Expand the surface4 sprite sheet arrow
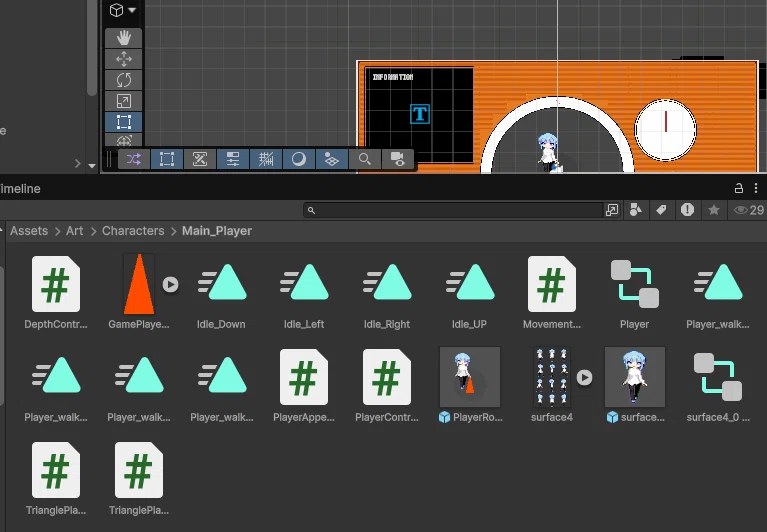Viewport: 767px width, 532px height. [x=584, y=377]
